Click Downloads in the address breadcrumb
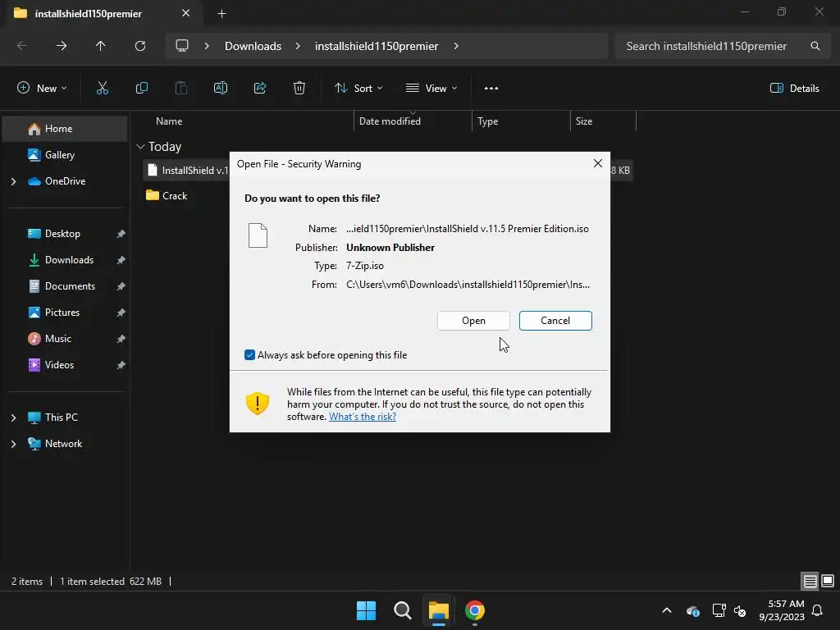This screenshot has height=630, width=840. click(x=253, y=46)
